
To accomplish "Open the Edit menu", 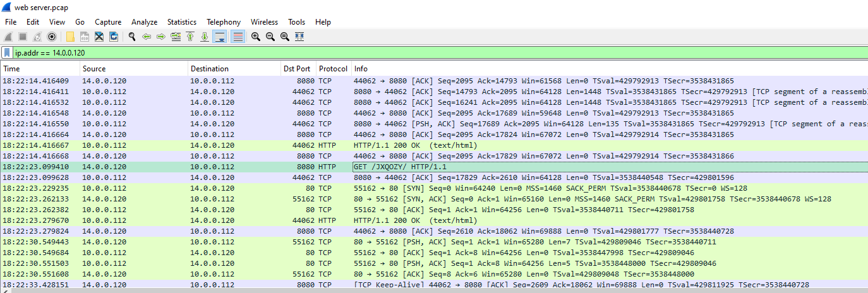I will click(x=33, y=22).
